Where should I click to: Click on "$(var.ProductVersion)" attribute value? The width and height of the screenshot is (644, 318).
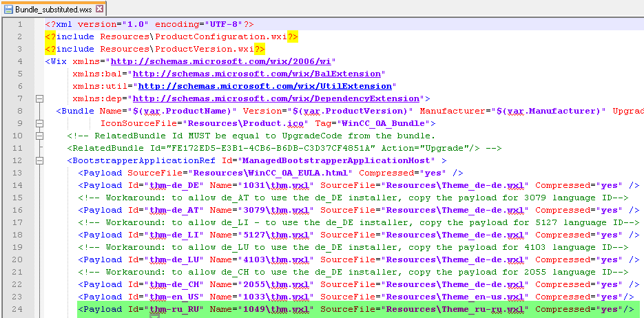point(351,111)
